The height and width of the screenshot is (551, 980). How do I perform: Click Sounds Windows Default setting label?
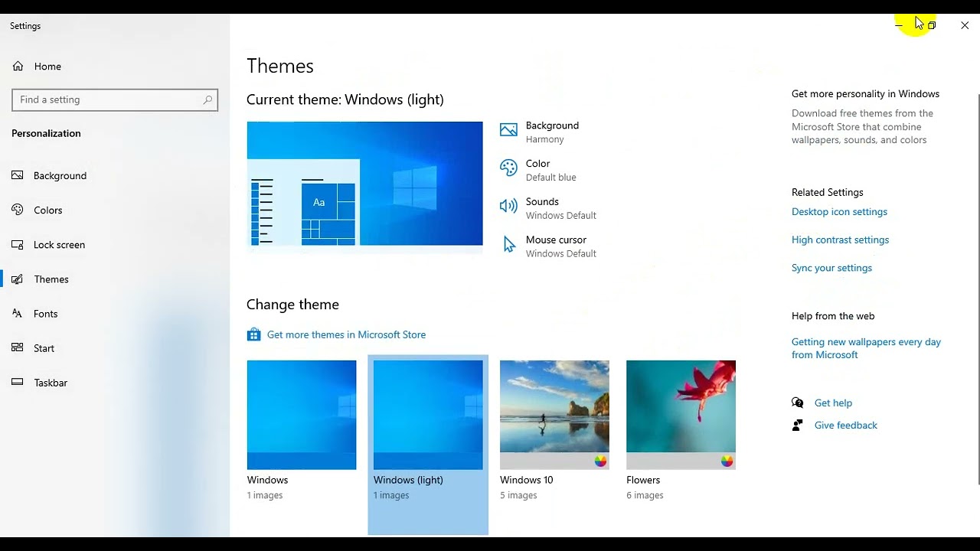[560, 208]
